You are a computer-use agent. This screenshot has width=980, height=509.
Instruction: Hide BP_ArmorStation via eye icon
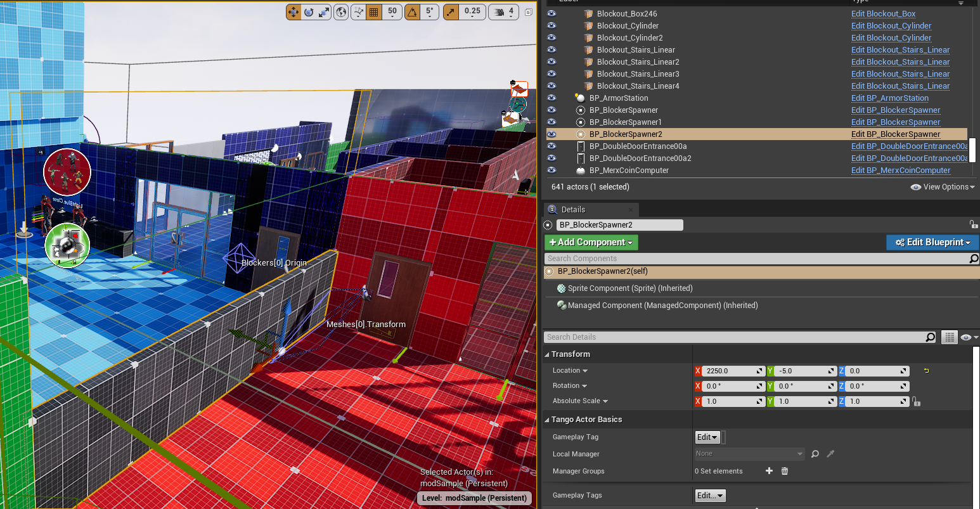pyautogui.click(x=551, y=98)
